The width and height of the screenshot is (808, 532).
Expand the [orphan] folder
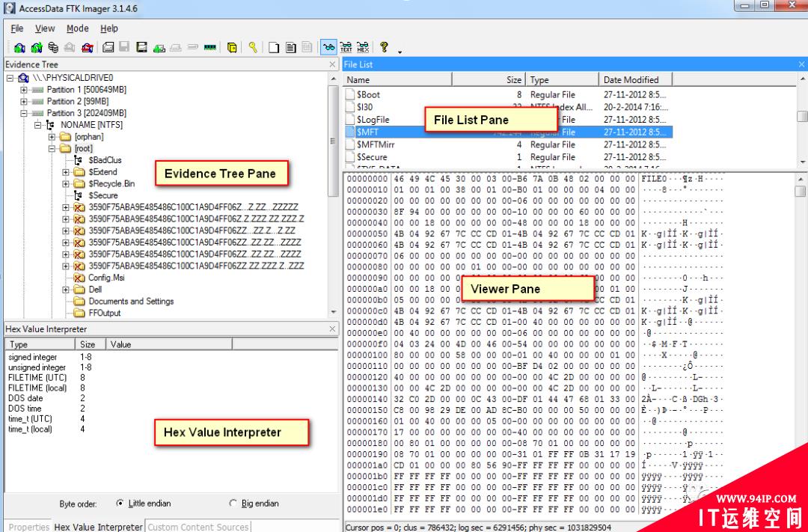click(x=52, y=137)
